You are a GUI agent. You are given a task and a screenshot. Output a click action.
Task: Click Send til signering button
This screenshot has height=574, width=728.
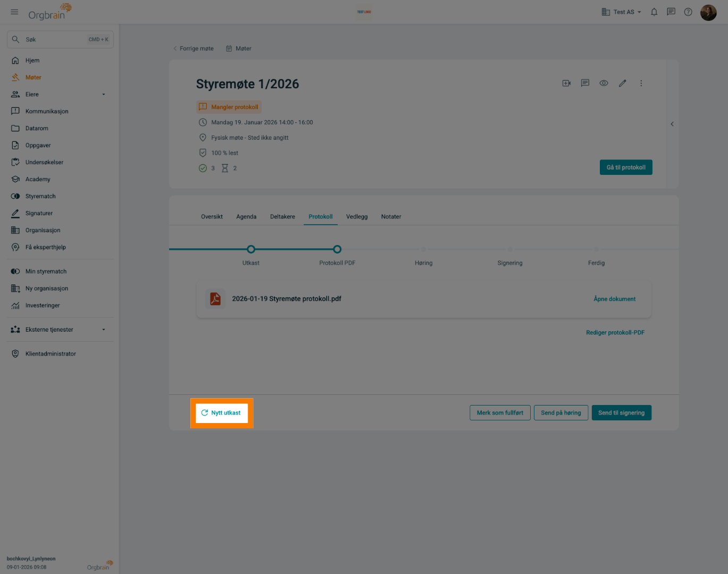pyautogui.click(x=622, y=413)
